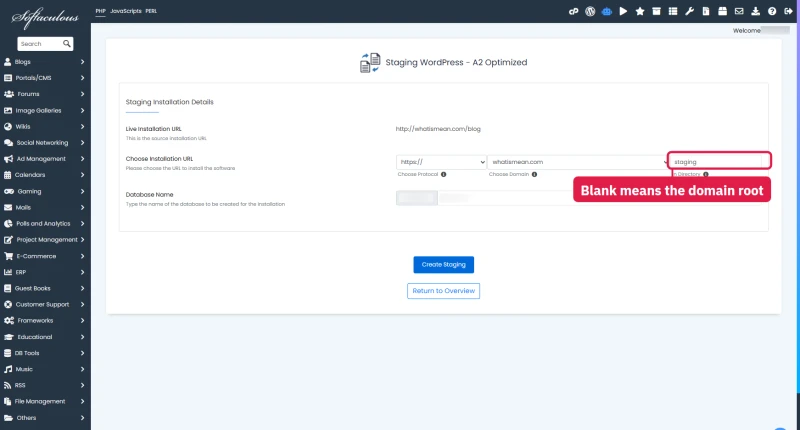Click the Staging Installation Details heading
The width and height of the screenshot is (800, 430).
[169, 102]
